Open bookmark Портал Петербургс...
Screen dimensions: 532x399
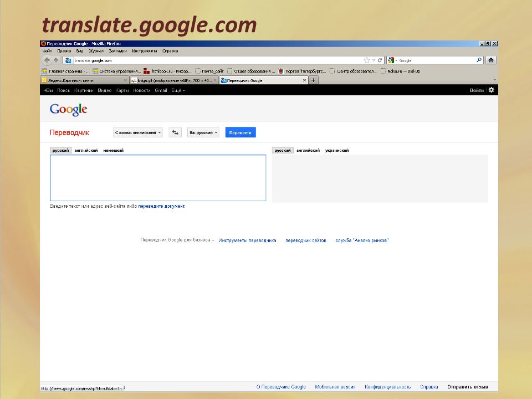pos(302,71)
